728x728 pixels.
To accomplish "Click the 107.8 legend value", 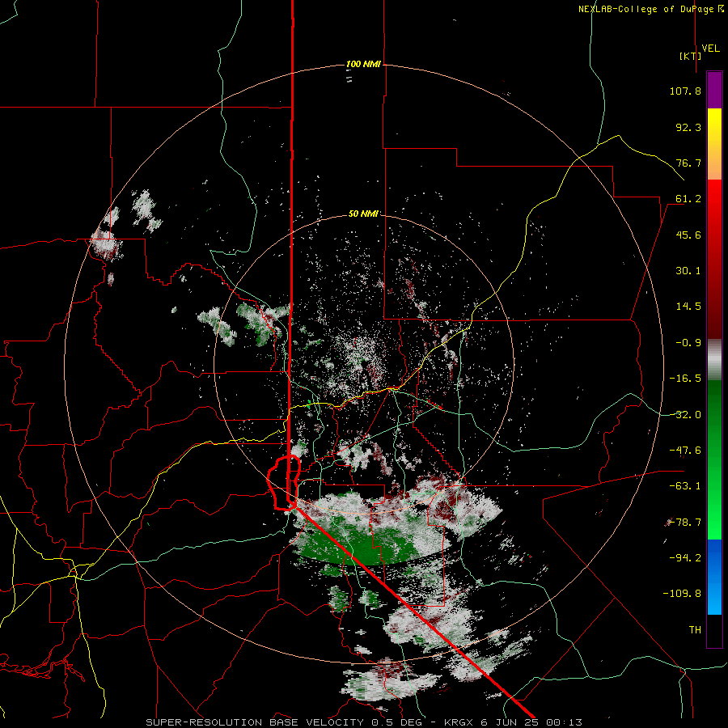I will [685, 91].
